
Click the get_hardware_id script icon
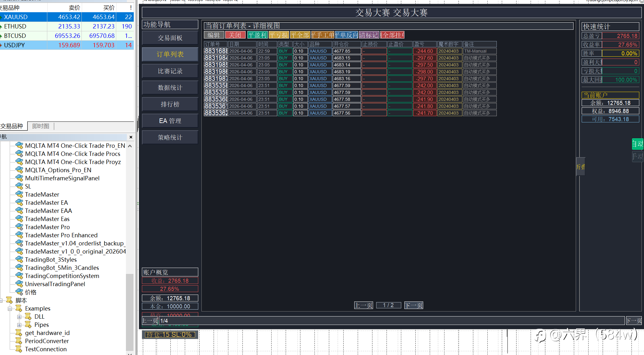click(x=19, y=333)
